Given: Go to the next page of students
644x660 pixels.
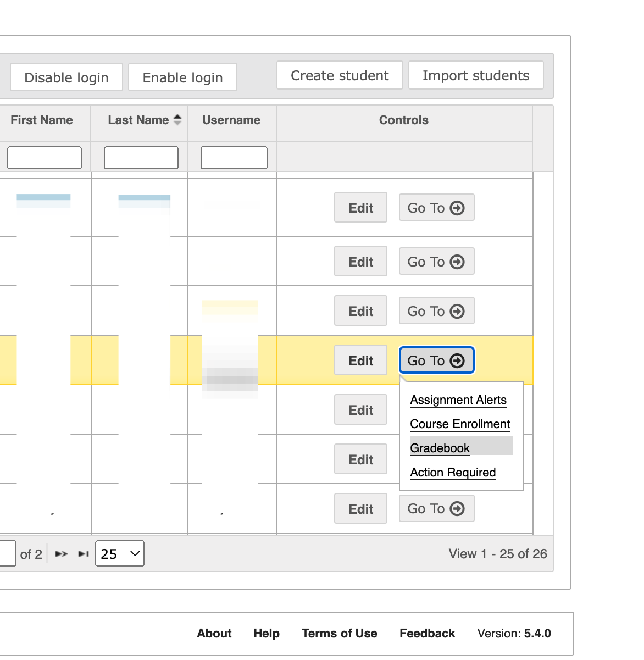Looking at the screenshot, I should tap(62, 554).
